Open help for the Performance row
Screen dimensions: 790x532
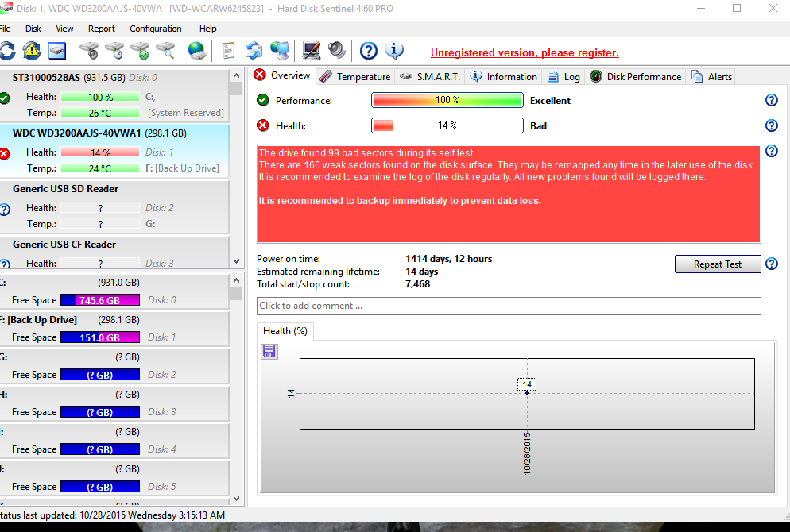772,100
